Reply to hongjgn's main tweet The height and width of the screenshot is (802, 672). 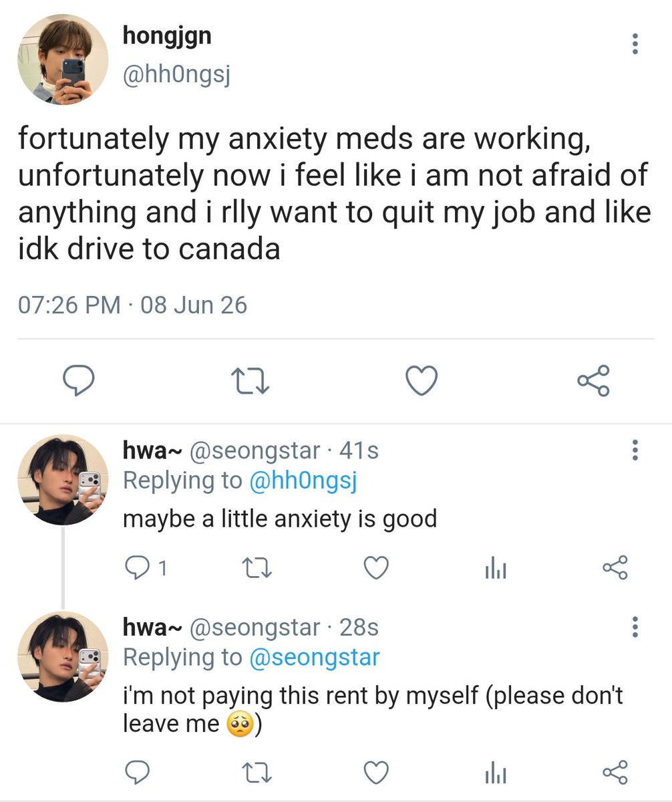pos(77,381)
